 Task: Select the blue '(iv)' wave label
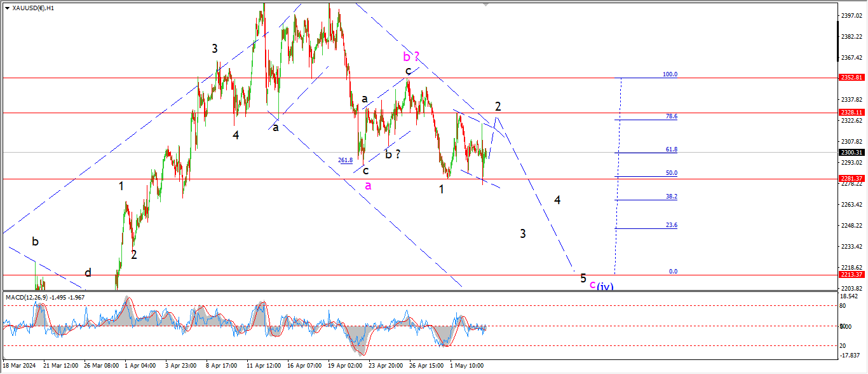(x=605, y=286)
